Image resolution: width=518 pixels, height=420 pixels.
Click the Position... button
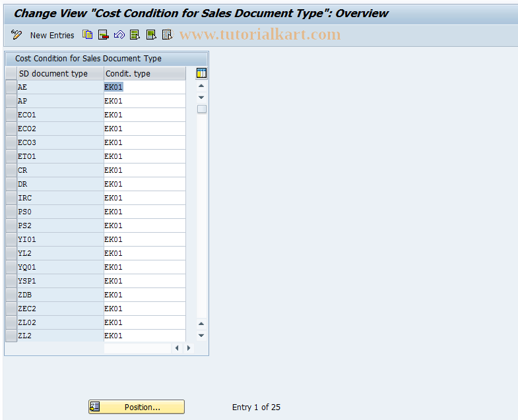pyautogui.click(x=137, y=407)
